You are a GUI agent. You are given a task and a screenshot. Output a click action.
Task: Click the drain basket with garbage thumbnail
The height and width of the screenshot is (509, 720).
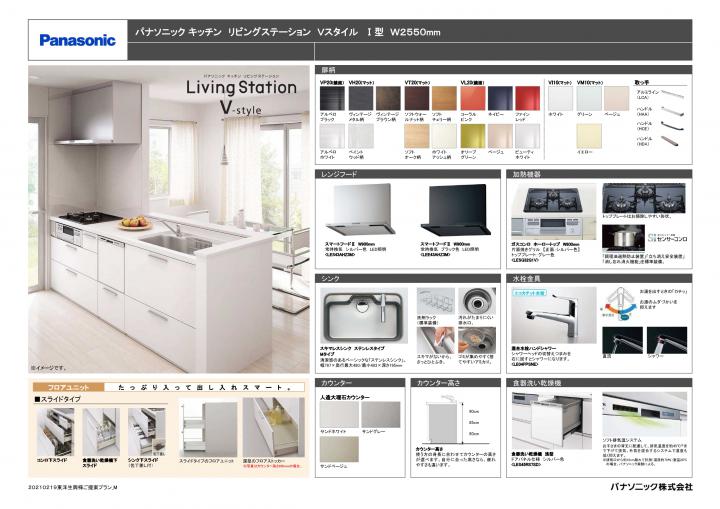tap(477, 340)
